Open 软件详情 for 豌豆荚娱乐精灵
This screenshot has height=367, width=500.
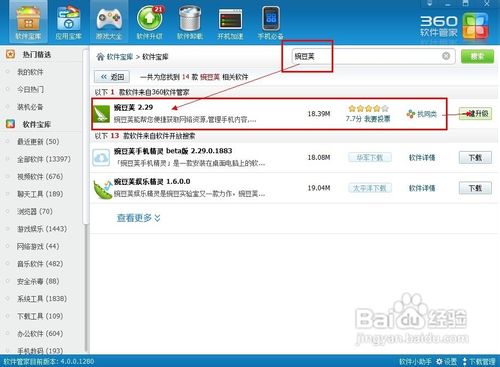point(422,188)
